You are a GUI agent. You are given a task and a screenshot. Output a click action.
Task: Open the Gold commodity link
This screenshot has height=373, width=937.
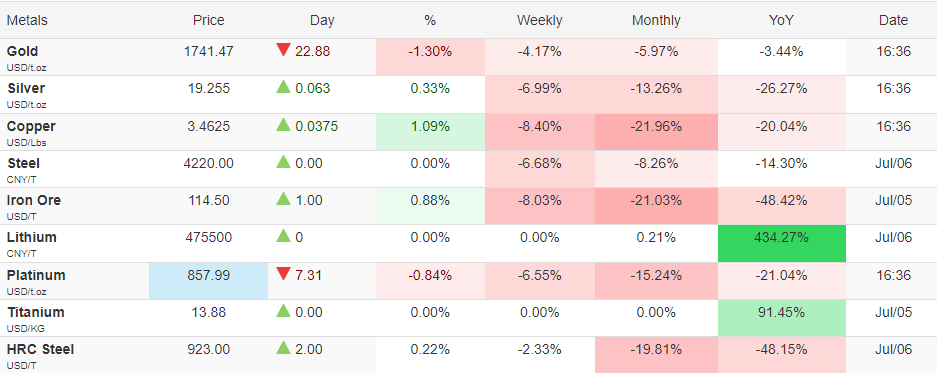click(x=23, y=51)
